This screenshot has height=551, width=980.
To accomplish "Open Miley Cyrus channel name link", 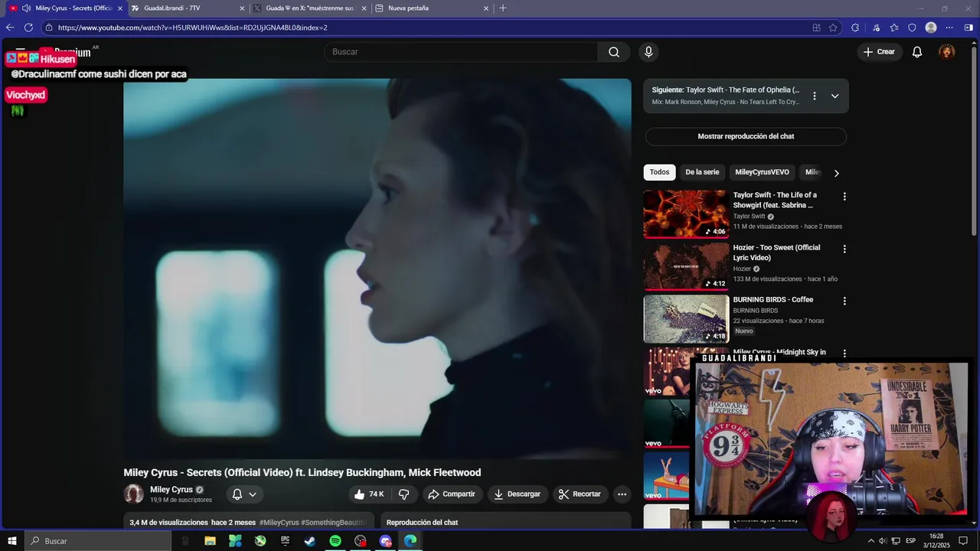I will (171, 490).
